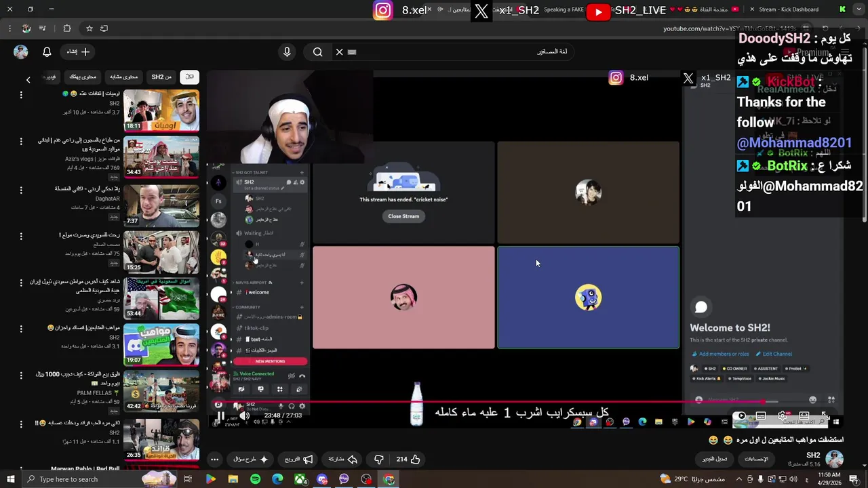The width and height of the screenshot is (868, 488).
Task: Click the create plus button
Action: [x=78, y=52]
